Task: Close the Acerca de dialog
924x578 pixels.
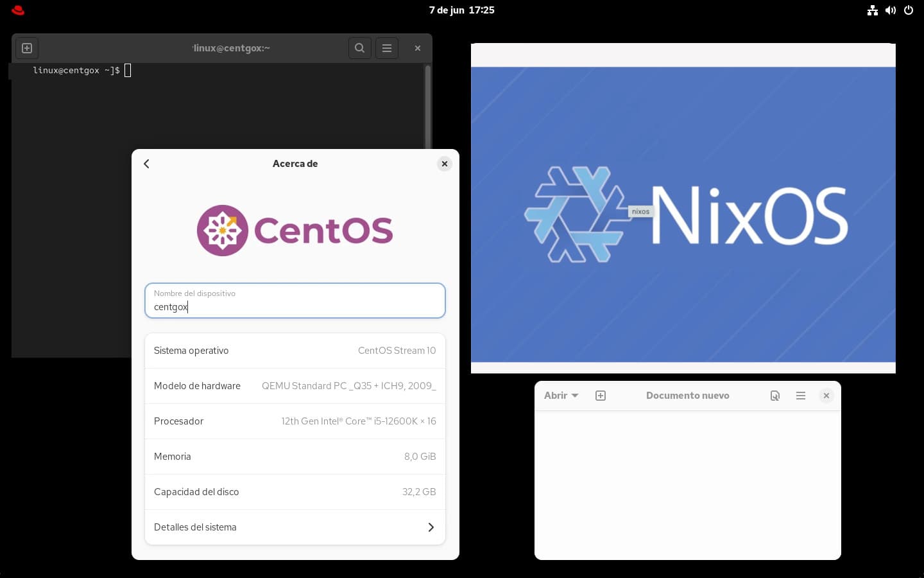Action: pos(445,164)
